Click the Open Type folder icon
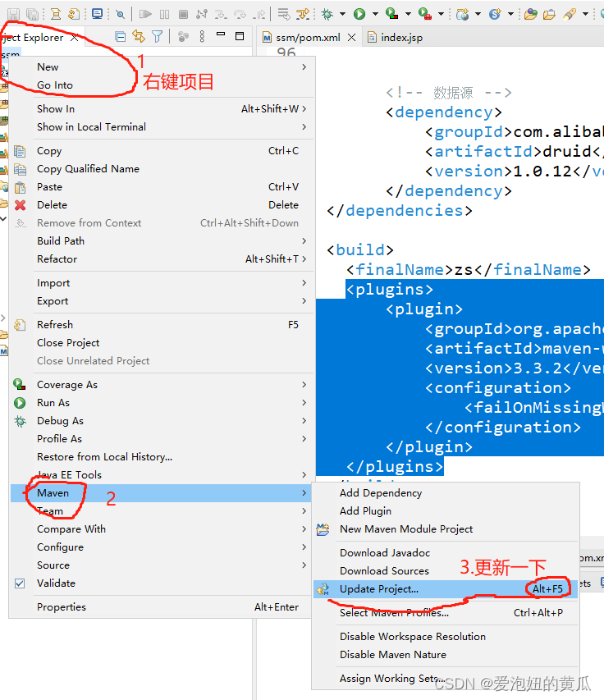604x700 pixels. click(x=531, y=14)
